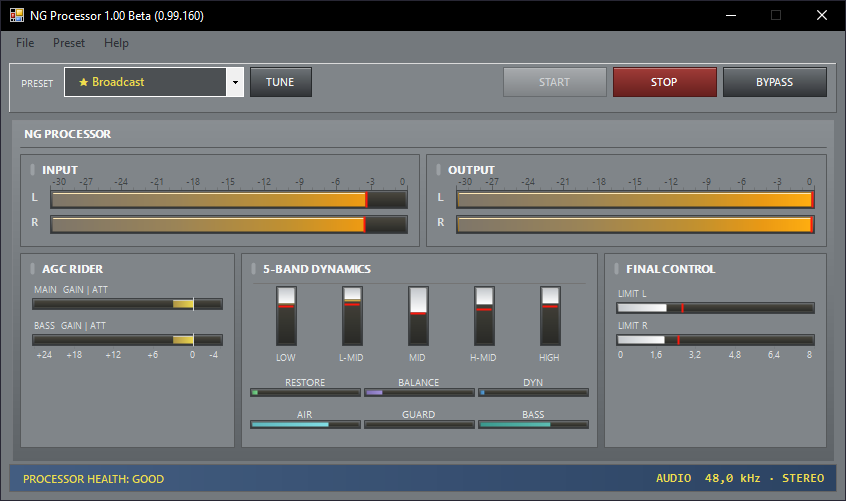Click the BASS GAIN | ATT meter bar
This screenshot has width=846, height=501.
click(127, 340)
